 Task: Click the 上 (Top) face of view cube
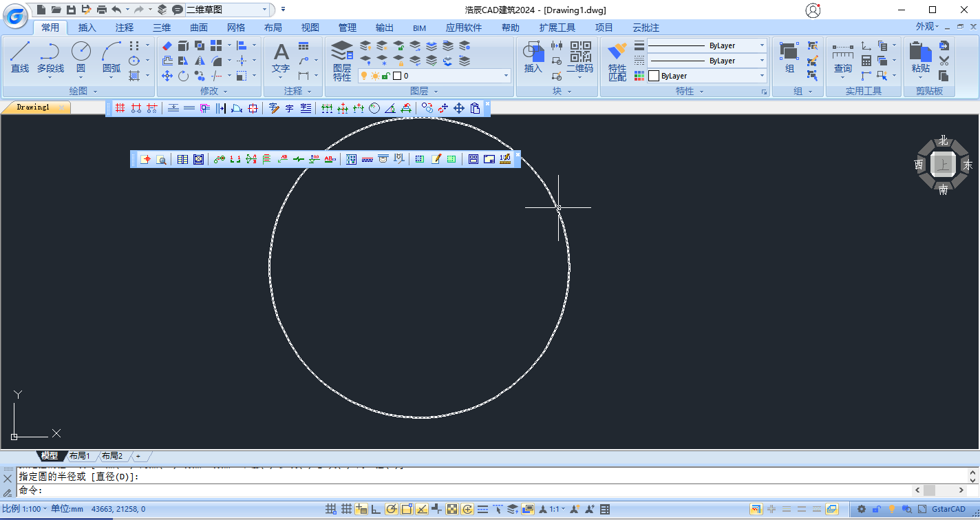(x=943, y=165)
